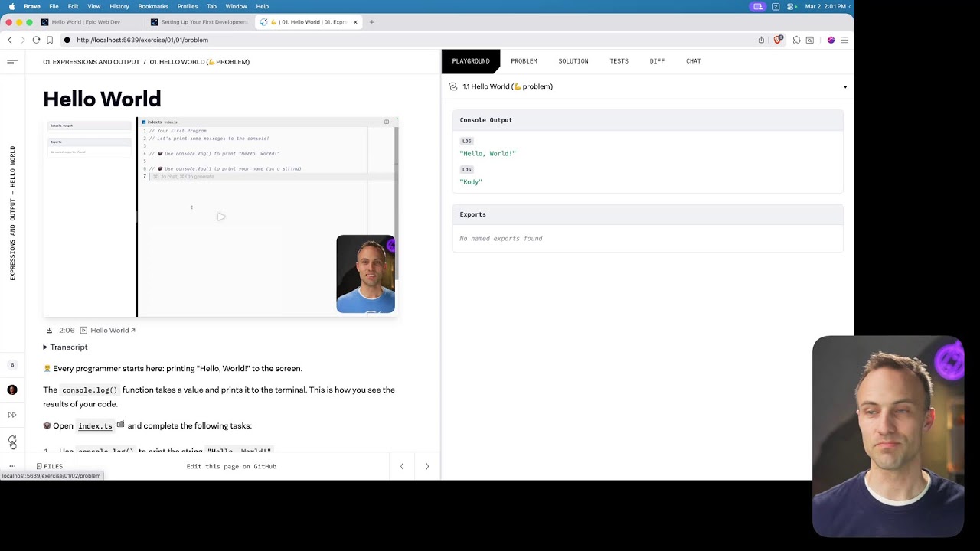Open the Profiles menu
980x551 pixels.
coord(188,6)
